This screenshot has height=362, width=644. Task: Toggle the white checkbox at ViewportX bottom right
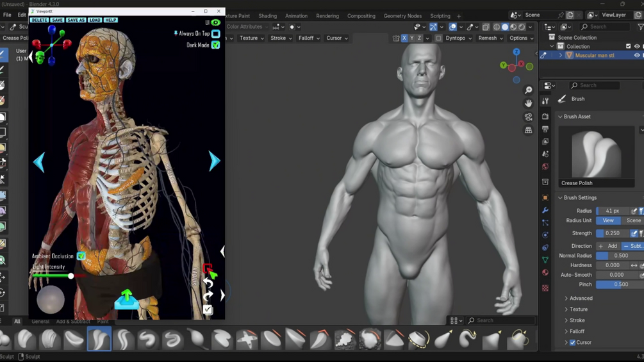tap(208, 309)
